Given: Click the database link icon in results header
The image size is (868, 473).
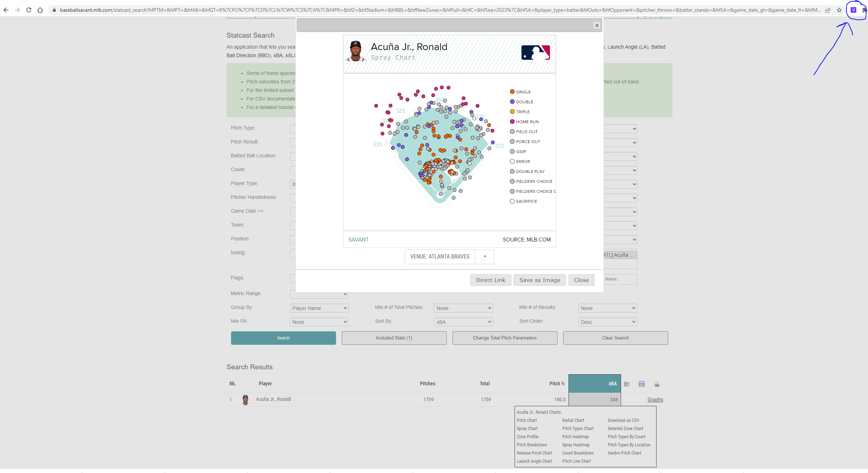Looking at the screenshot, I should pos(657,384).
